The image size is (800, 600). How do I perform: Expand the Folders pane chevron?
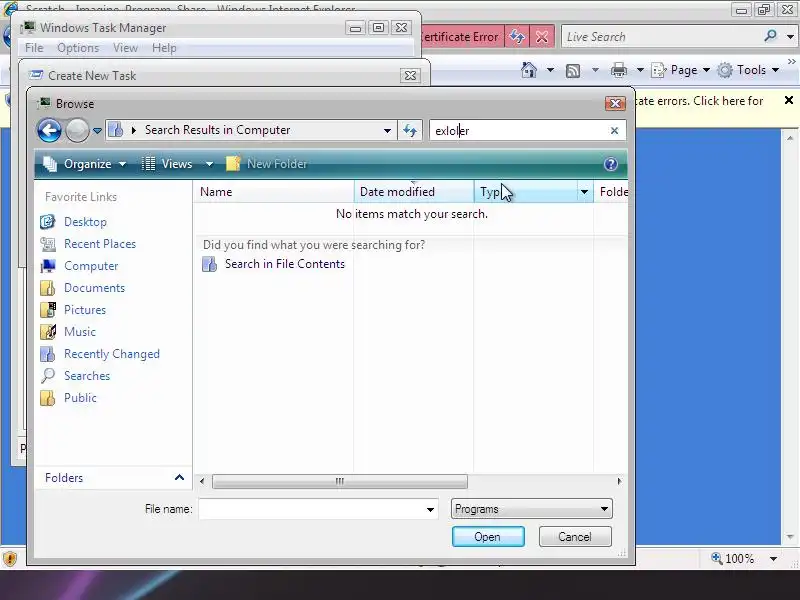[179, 478]
